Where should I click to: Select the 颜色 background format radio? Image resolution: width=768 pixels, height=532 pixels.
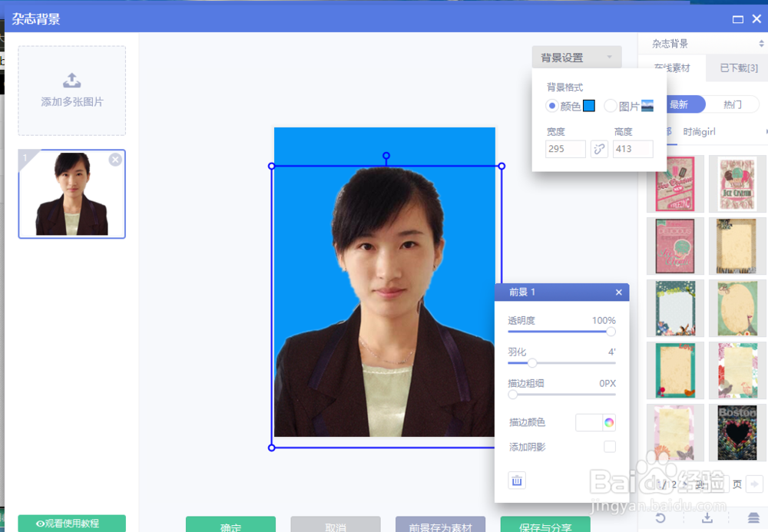point(552,106)
